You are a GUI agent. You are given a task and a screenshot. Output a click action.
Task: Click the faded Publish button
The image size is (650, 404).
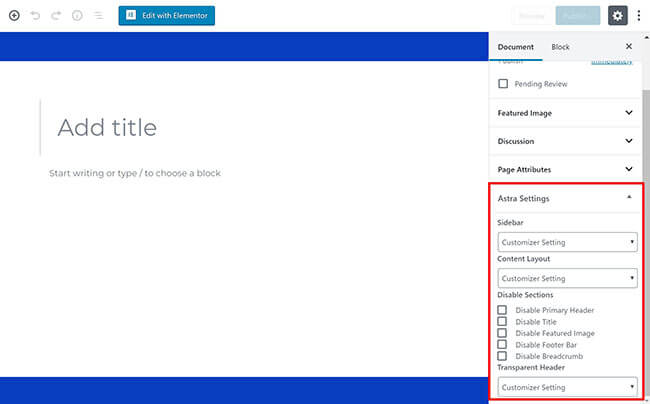coord(577,16)
